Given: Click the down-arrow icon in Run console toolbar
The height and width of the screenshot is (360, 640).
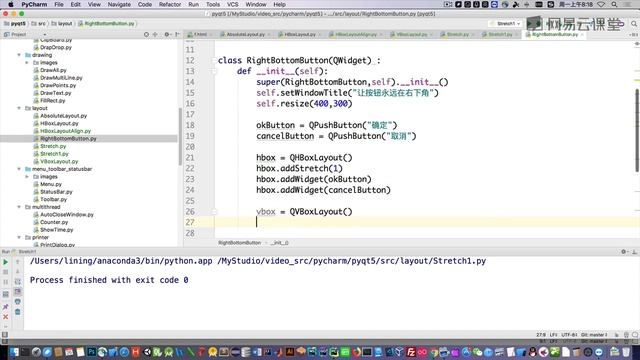Looking at the screenshot, I should 18,272.
